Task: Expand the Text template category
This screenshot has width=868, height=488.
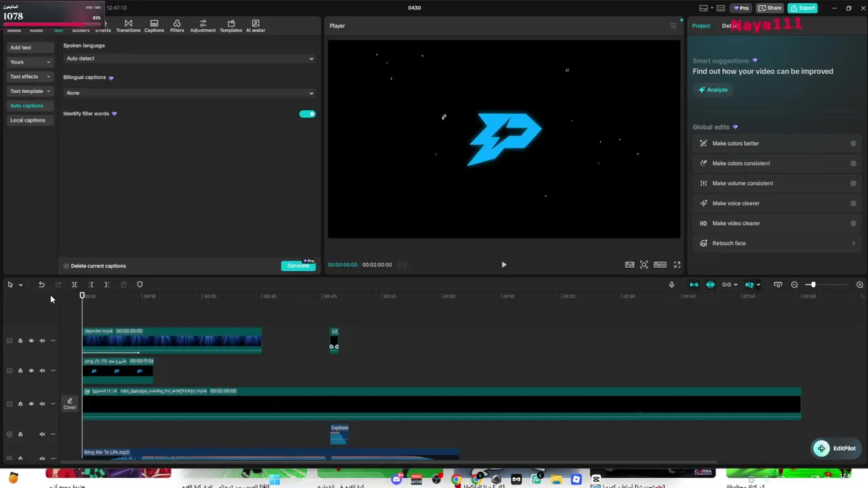Action: [x=30, y=91]
